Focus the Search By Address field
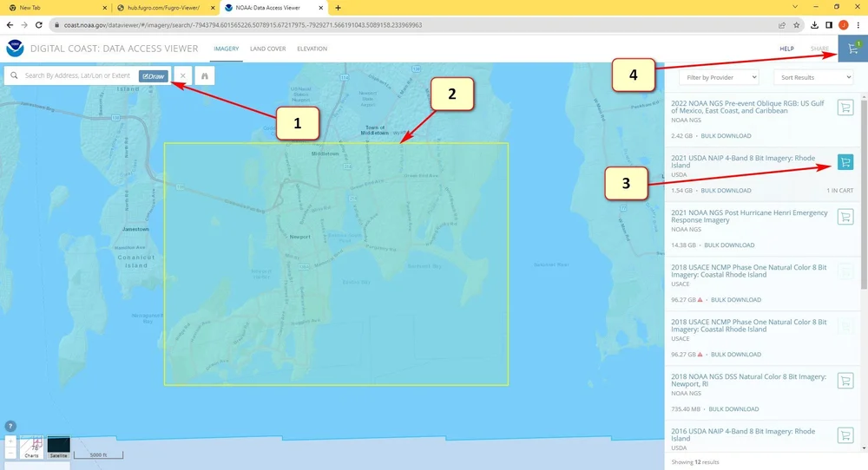 (x=77, y=75)
